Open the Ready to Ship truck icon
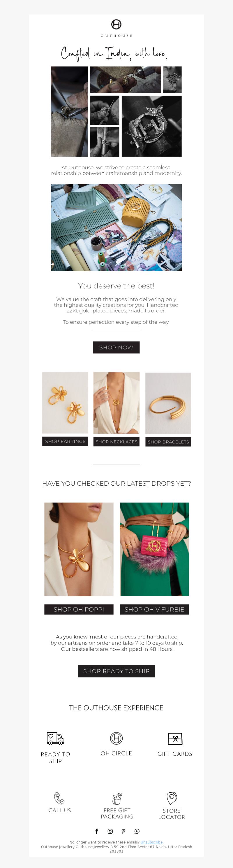The width and height of the screenshot is (233, 868). pyautogui.click(x=55, y=738)
